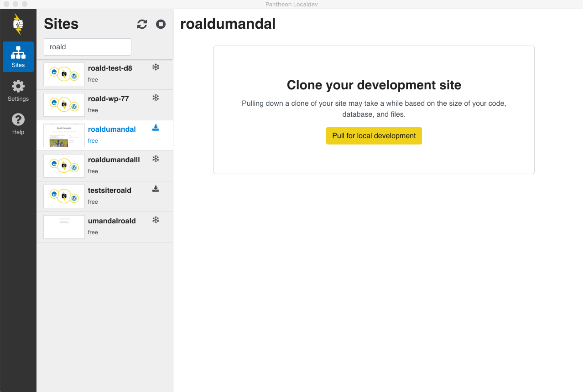Click 'free' plan label under roald-wp-77

(x=93, y=110)
